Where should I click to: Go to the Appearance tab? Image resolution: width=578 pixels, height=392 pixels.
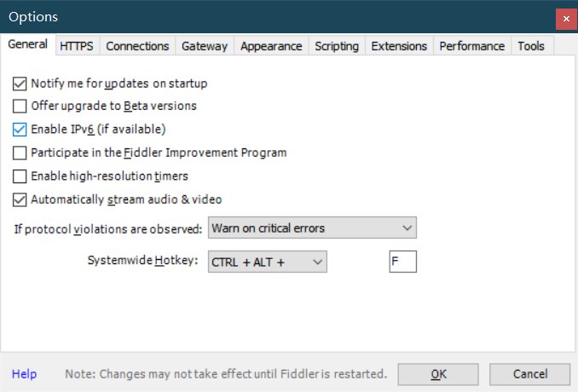coord(271,46)
